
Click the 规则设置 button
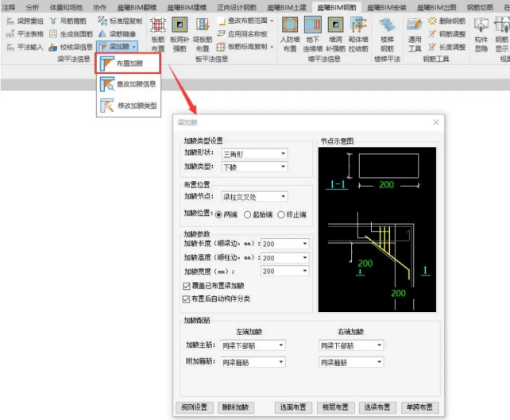click(194, 407)
